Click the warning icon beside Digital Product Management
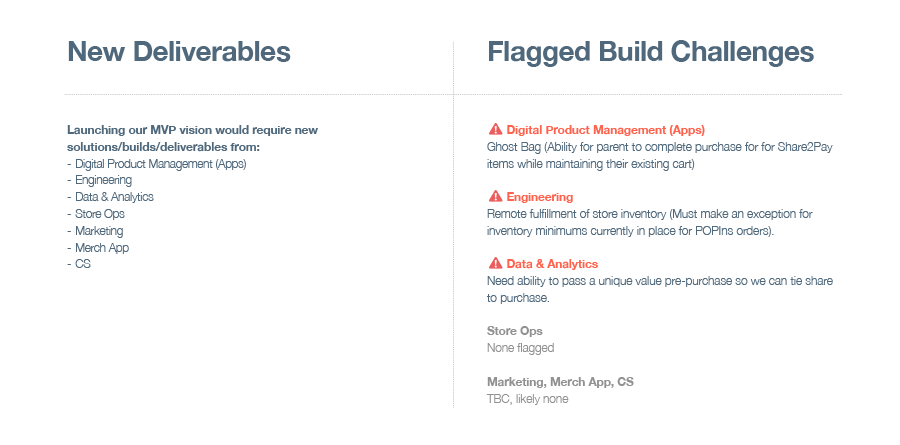This screenshot has width=900, height=445. tap(495, 130)
